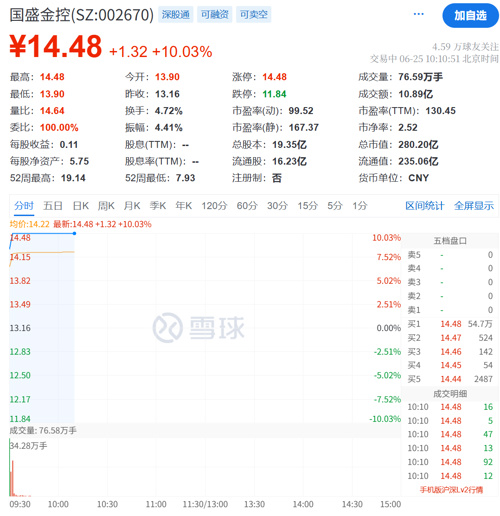Select the 可卖空 tag badge
500x516 pixels.
click(x=254, y=15)
